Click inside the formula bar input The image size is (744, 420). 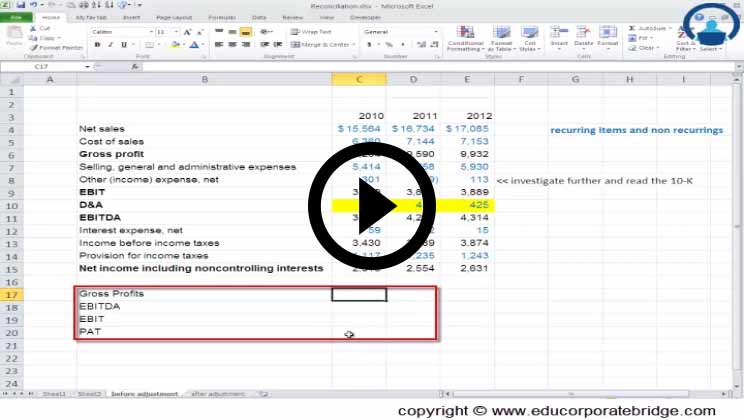(439, 67)
